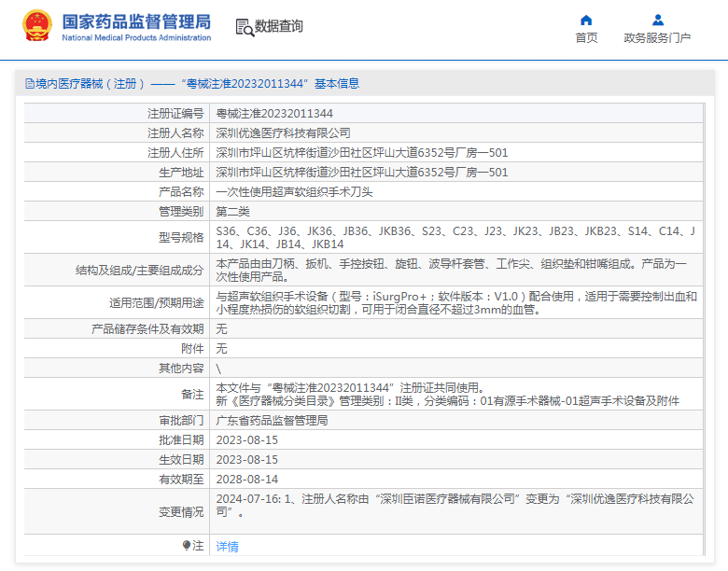
Task: Select the page header 基本信息 title
Action: pos(337,84)
